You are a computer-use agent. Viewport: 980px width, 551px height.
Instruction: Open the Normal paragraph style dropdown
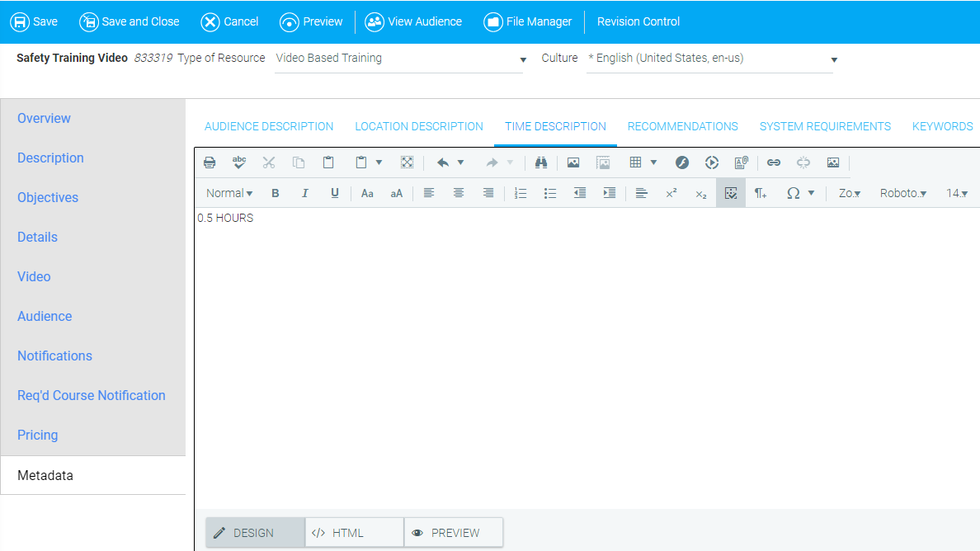(x=229, y=193)
